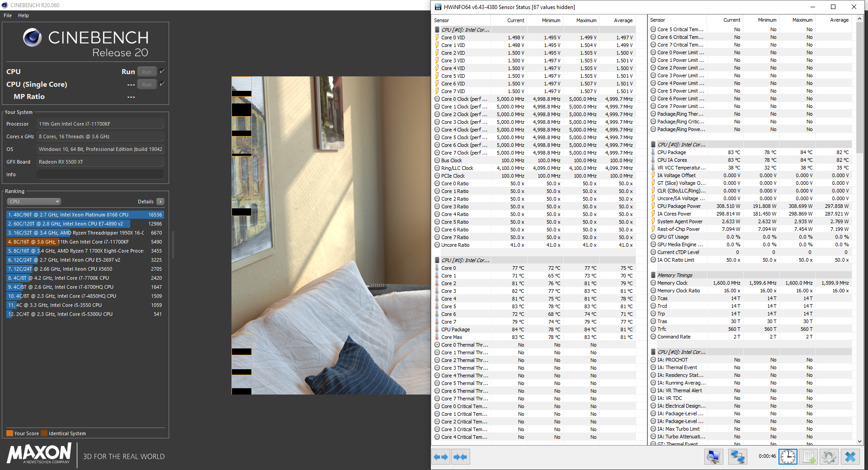Click the Cinebench sphere logo in the header
The width and height of the screenshot is (868, 470).
pos(33,38)
